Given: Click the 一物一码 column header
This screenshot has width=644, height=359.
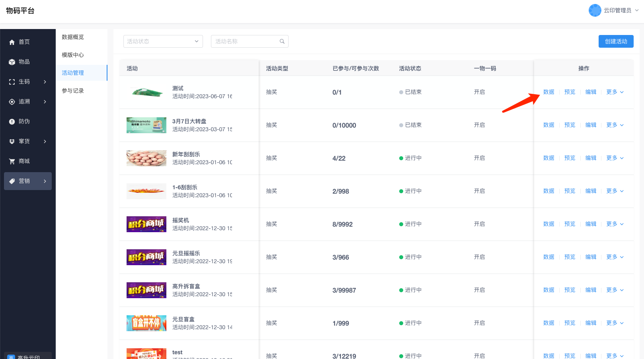Looking at the screenshot, I should 485,68.
